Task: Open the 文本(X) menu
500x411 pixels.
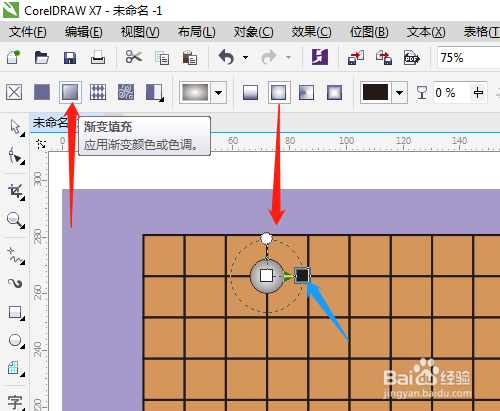Action: [x=426, y=32]
